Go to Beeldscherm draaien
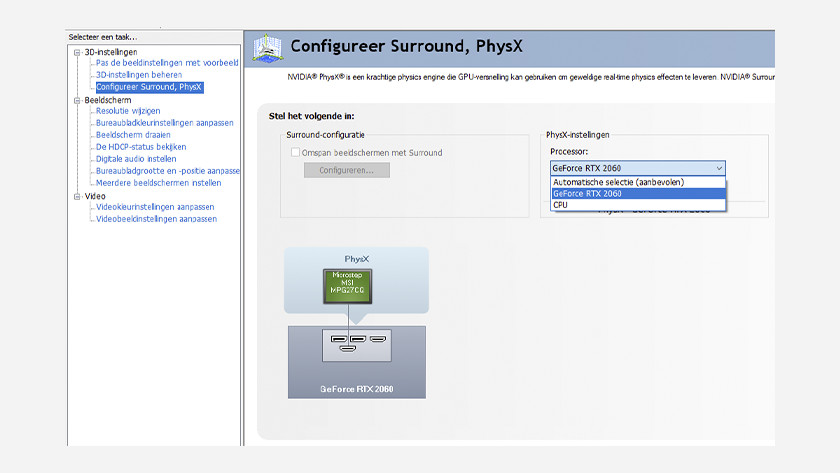840x473 pixels. point(133,135)
